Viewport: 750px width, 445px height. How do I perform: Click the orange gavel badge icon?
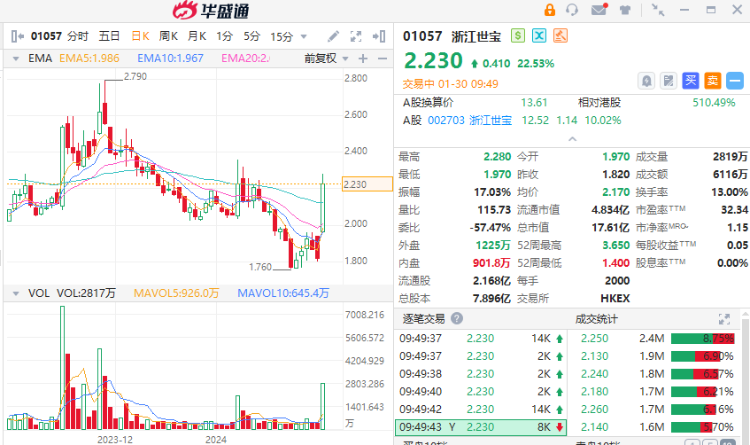click(560, 35)
